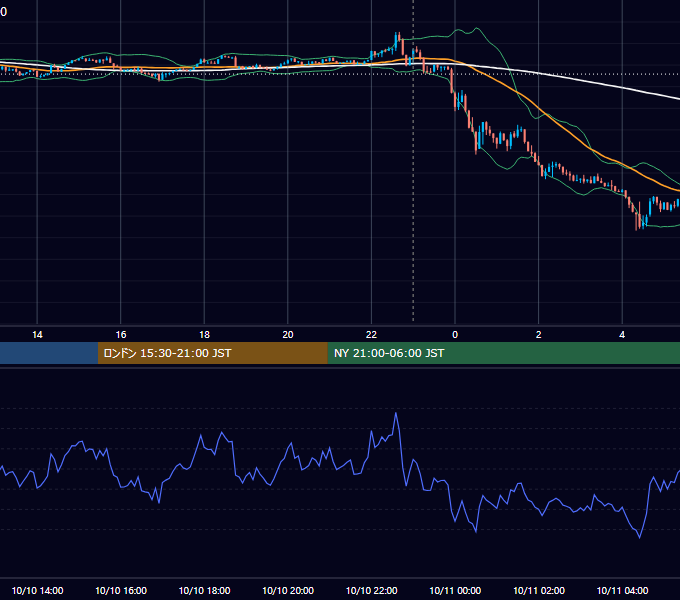
Task: Click the hour label 22 on time axis
Action: (x=371, y=335)
